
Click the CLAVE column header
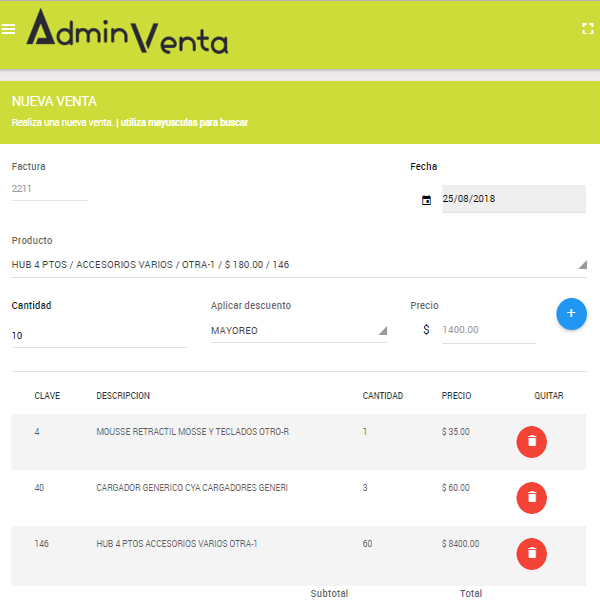(47, 396)
